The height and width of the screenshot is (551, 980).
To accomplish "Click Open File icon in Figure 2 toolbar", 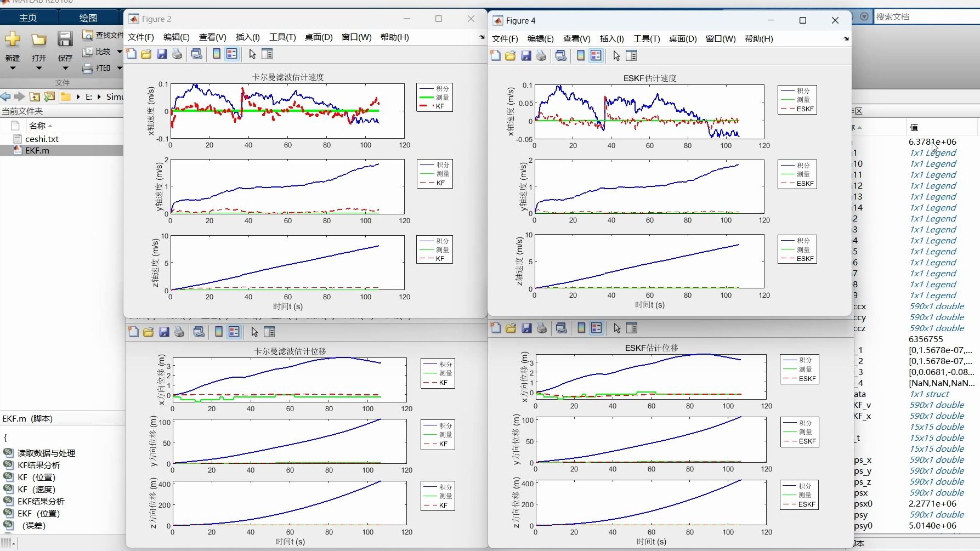I will pyautogui.click(x=146, y=54).
